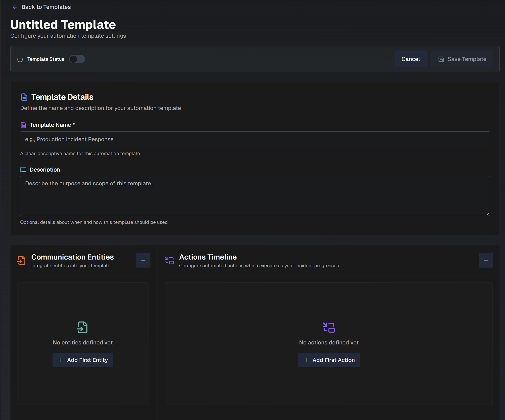This screenshot has width=505, height=420.
Task: Click inside the Template Name input field
Action: (255, 139)
